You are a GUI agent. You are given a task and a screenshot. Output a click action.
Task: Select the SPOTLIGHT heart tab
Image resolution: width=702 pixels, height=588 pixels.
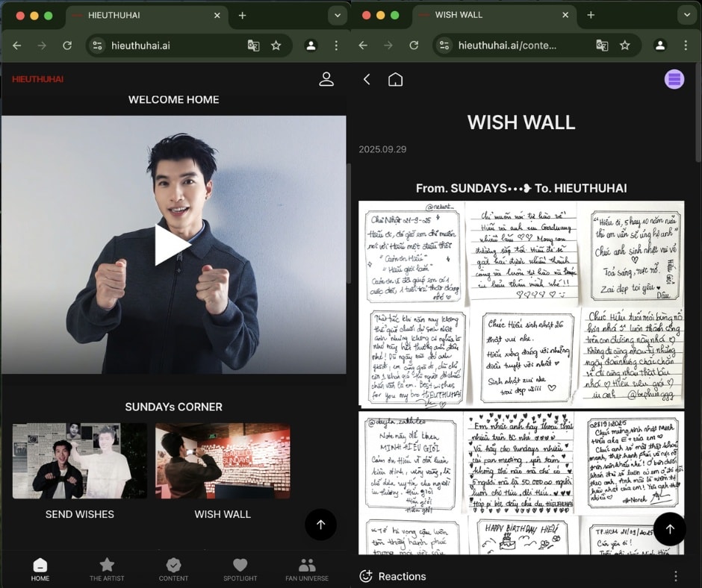click(240, 569)
